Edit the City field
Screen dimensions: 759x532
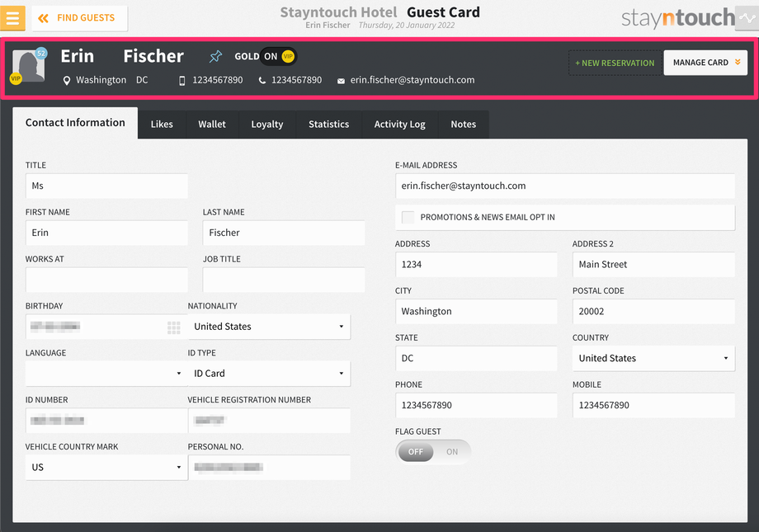[476, 312]
